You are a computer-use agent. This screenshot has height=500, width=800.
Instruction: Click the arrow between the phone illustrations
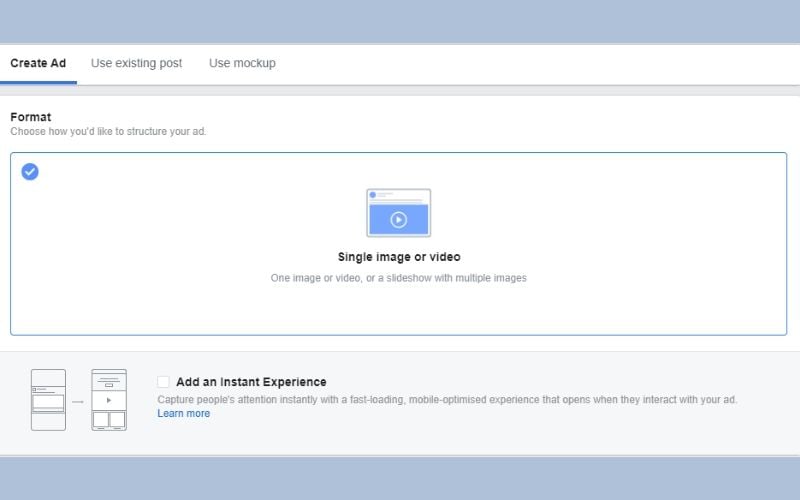(78, 401)
